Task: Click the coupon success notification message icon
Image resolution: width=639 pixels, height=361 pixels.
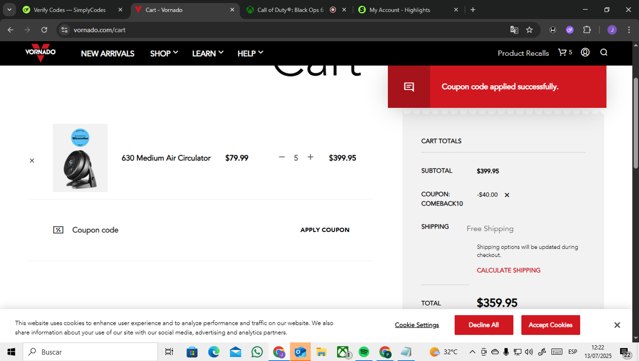Action: pos(409,86)
